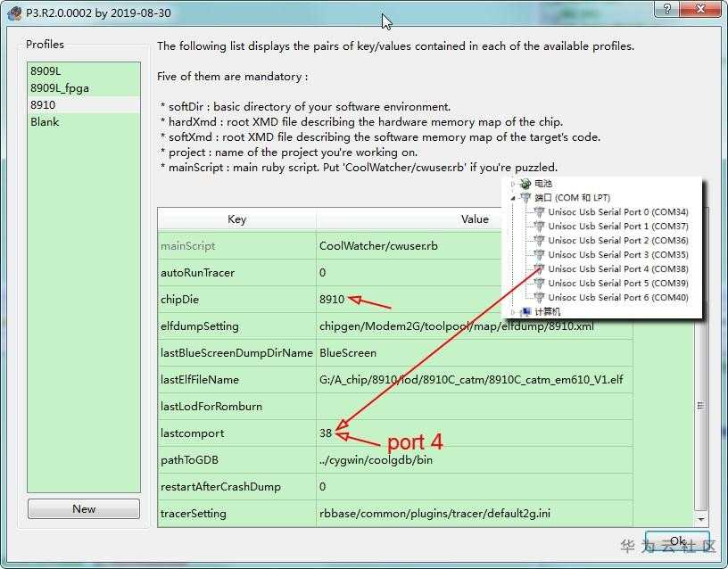Click the table vertical scrollbar thumb

[701, 406]
